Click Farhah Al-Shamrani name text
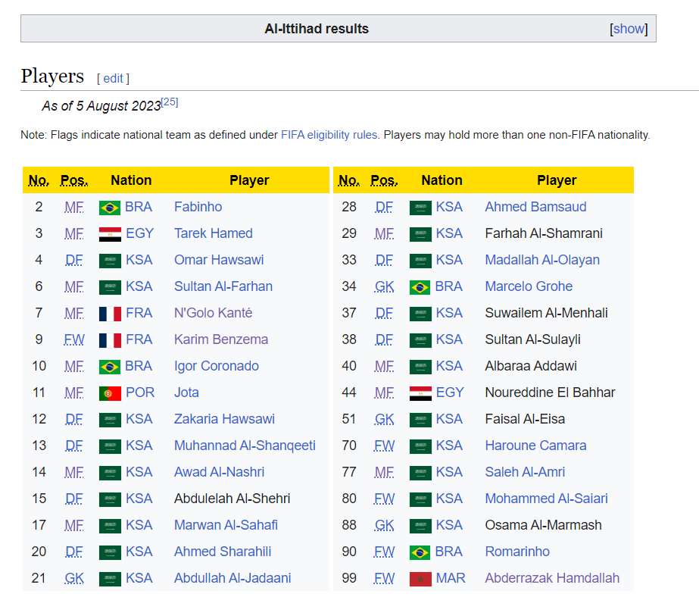 pos(544,233)
